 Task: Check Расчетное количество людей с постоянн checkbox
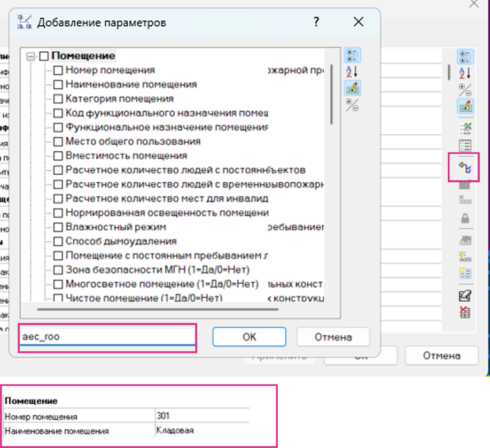click(x=58, y=170)
